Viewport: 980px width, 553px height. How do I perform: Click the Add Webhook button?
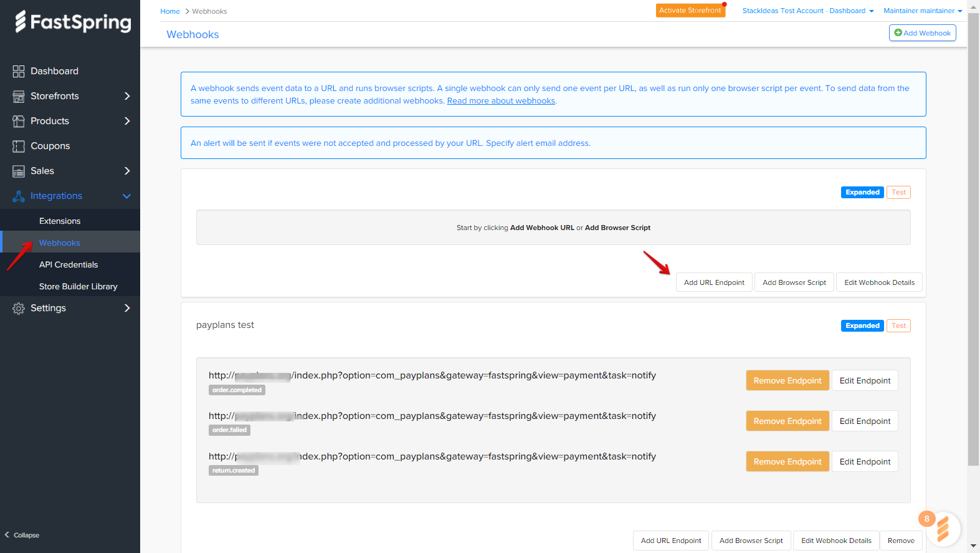coord(922,33)
